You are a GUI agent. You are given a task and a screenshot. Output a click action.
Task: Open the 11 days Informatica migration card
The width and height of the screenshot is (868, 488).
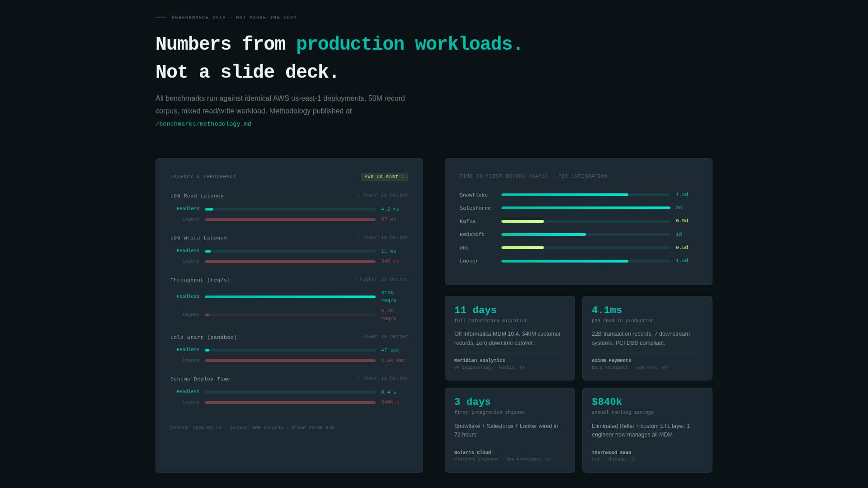(x=509, y=338)
